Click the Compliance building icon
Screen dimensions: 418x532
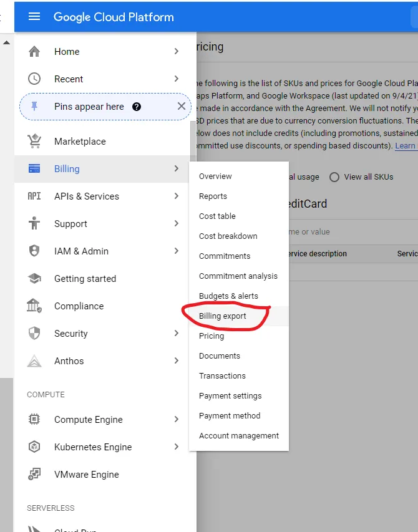[x=34, y=306]
